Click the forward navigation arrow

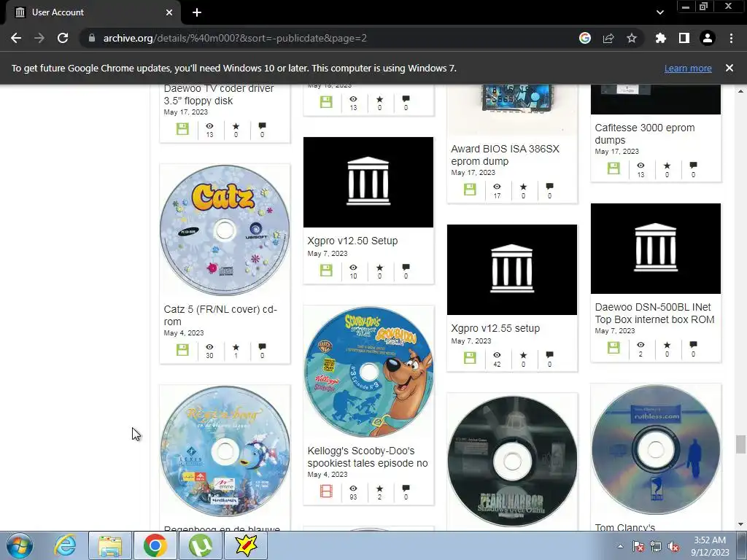(x=39, y=38)
